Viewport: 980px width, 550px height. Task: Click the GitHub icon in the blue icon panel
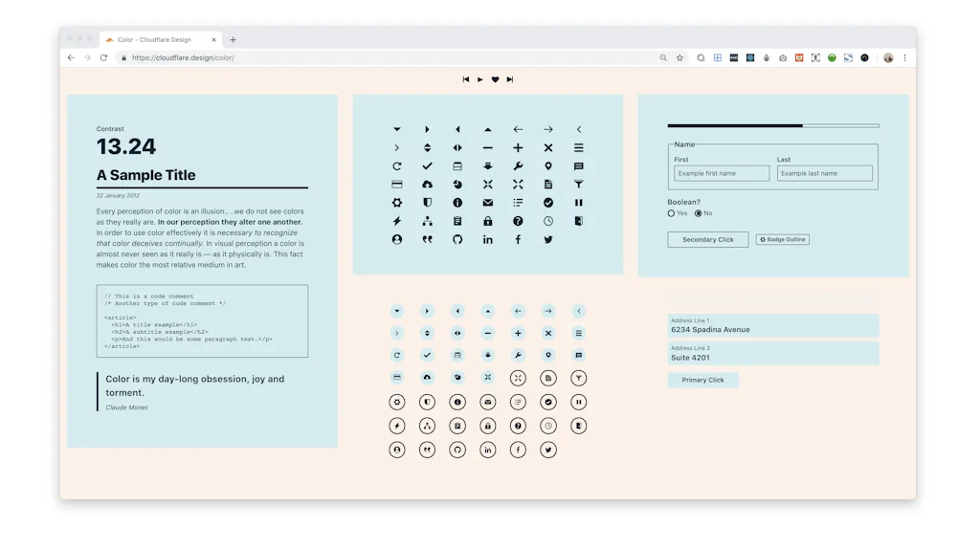[x=457, y=239]
